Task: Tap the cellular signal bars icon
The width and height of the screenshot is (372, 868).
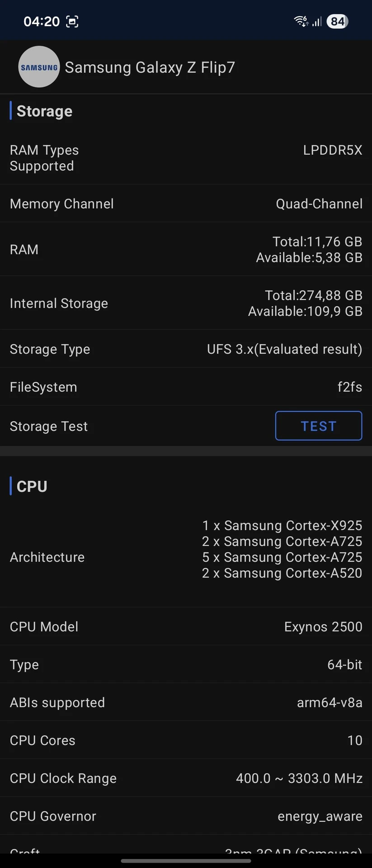Action: (x=317, y=21)
